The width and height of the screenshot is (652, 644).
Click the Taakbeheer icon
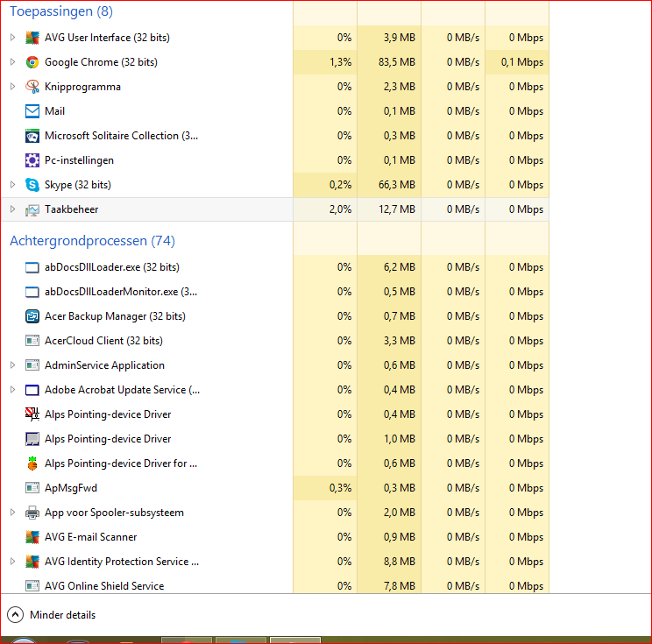(x=32, y=209)
